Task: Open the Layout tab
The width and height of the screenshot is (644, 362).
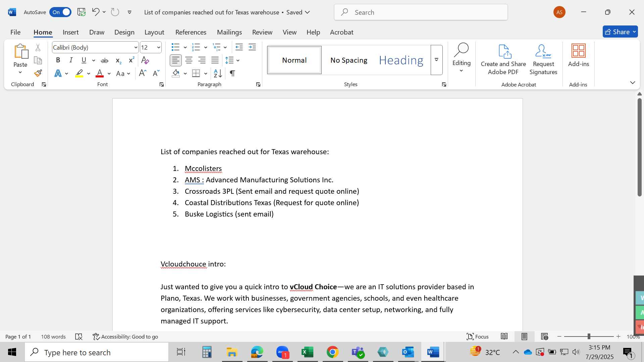Action: click(154, 32)
